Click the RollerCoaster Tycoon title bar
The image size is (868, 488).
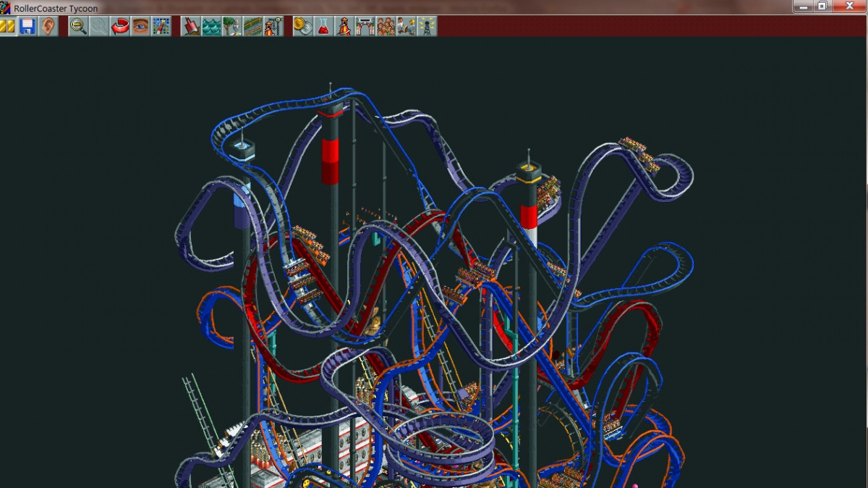click(54, 7)
